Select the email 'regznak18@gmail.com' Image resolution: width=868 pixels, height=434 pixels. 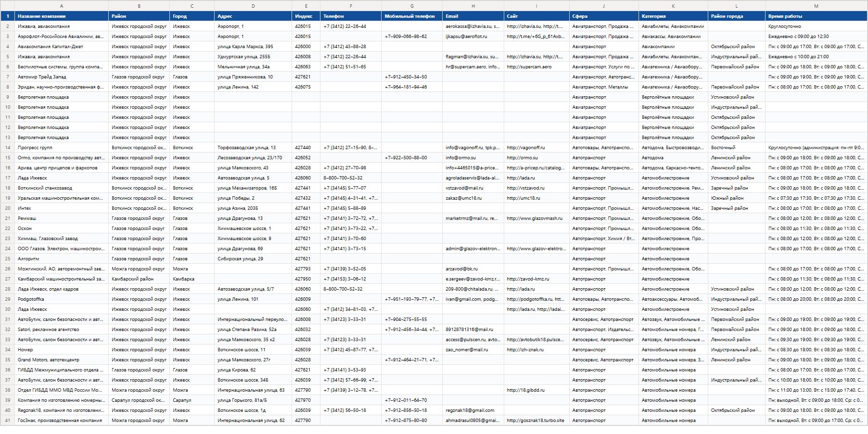[x=473, y=410]
